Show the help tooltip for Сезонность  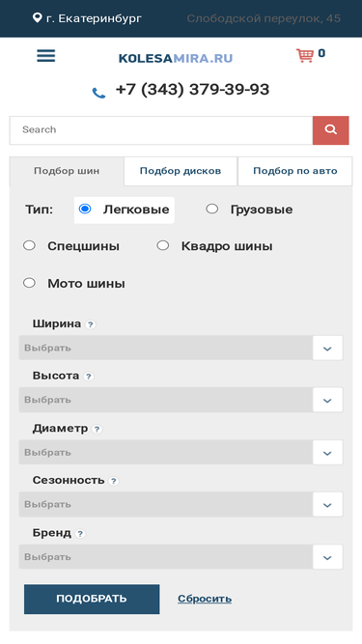click(x=114, y=481)
